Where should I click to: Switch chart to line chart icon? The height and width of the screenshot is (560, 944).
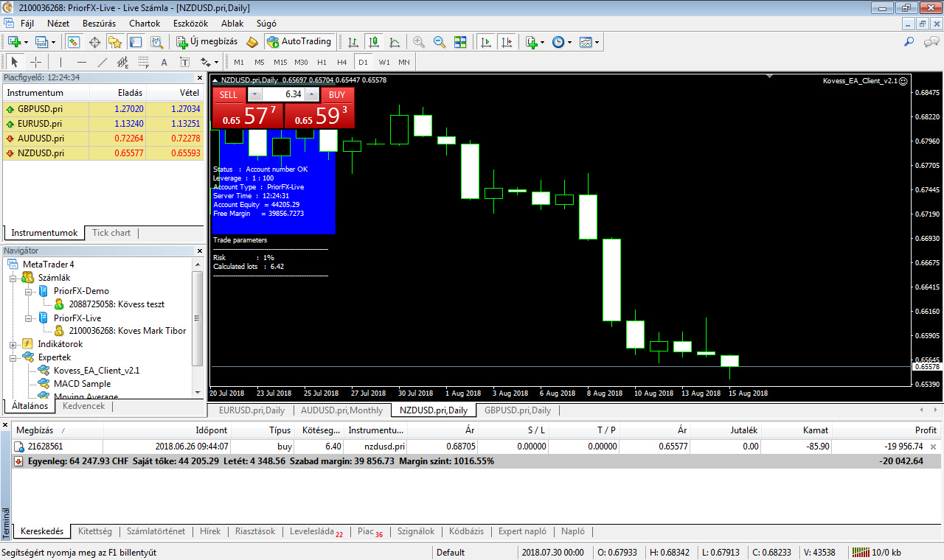395,42
